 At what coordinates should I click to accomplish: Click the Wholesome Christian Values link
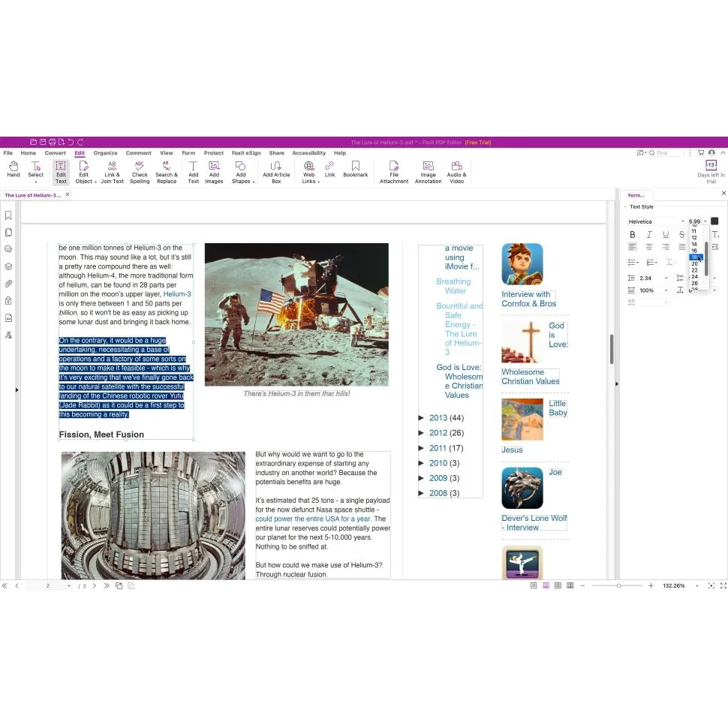pos(530,377)
